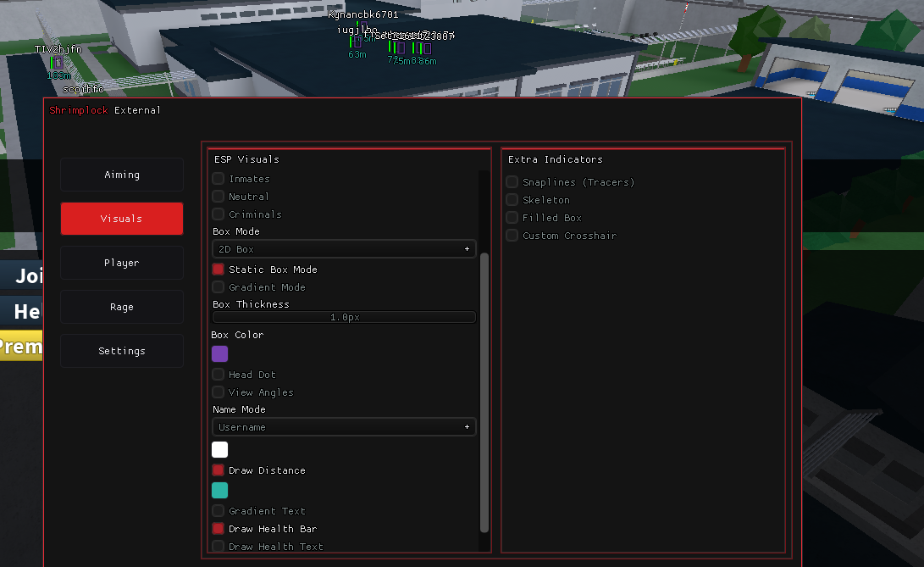Click the Shrimplock External title text
The width and height of the screenshot is (924, 567).
[105, 110]
